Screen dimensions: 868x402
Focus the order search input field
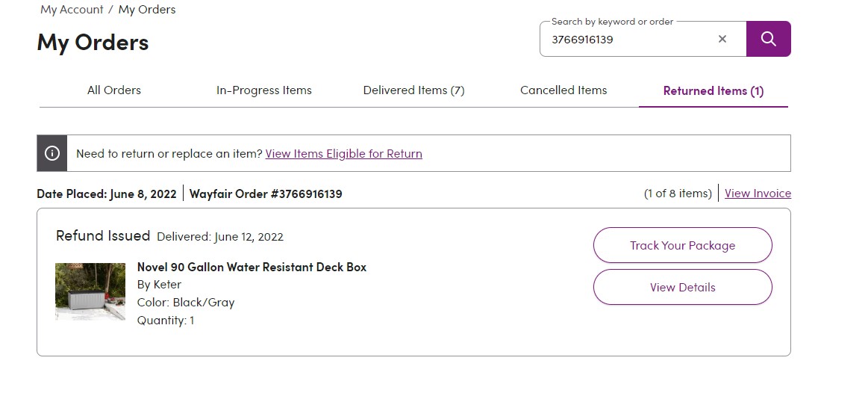pyautogui.click(x=631, y=40)
